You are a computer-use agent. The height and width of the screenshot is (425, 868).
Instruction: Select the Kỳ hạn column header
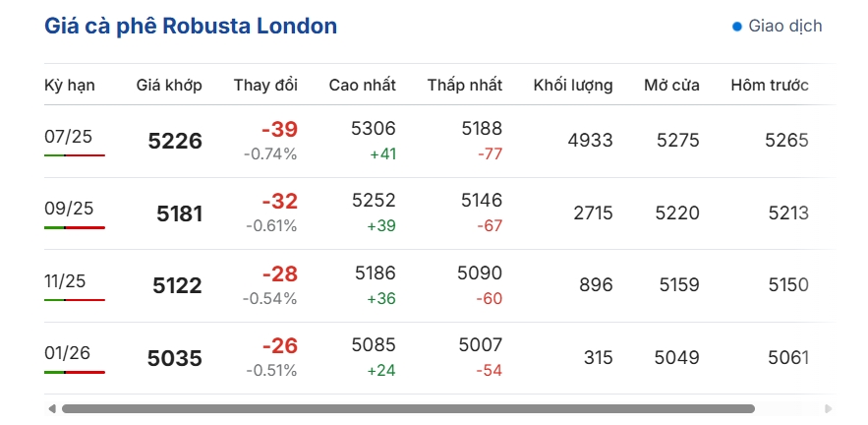[x=70, y=86]
